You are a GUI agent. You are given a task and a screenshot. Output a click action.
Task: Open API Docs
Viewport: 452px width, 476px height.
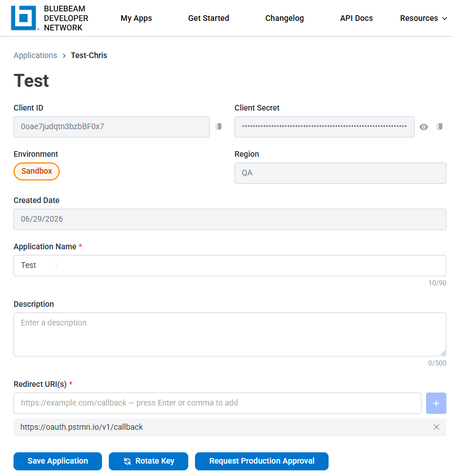356,18
